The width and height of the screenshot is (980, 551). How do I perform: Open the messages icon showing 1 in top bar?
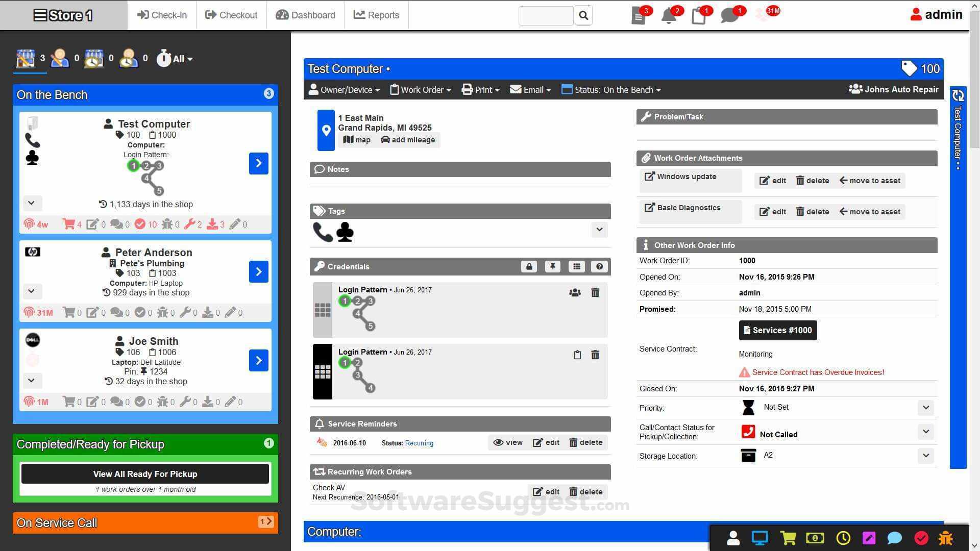click(x=729, y=15)
